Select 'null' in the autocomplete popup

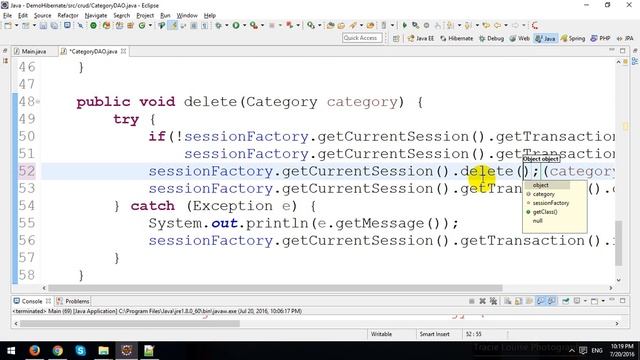(537, 221)
